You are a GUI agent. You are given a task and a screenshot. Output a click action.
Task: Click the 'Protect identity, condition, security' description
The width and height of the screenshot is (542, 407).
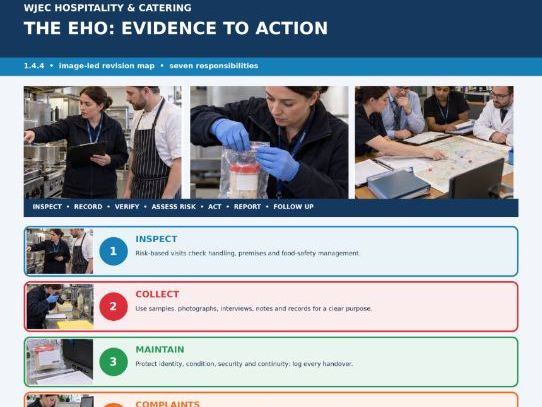(x=244, y=364)
